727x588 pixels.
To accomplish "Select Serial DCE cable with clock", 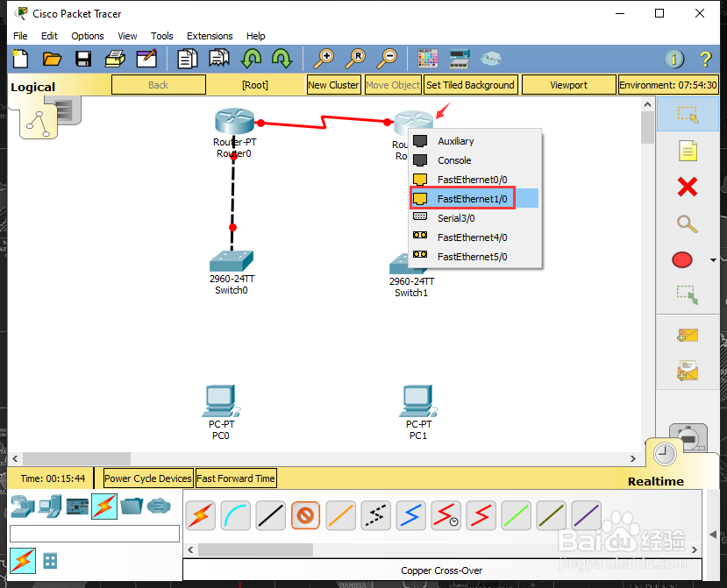I will click(446, 515).
